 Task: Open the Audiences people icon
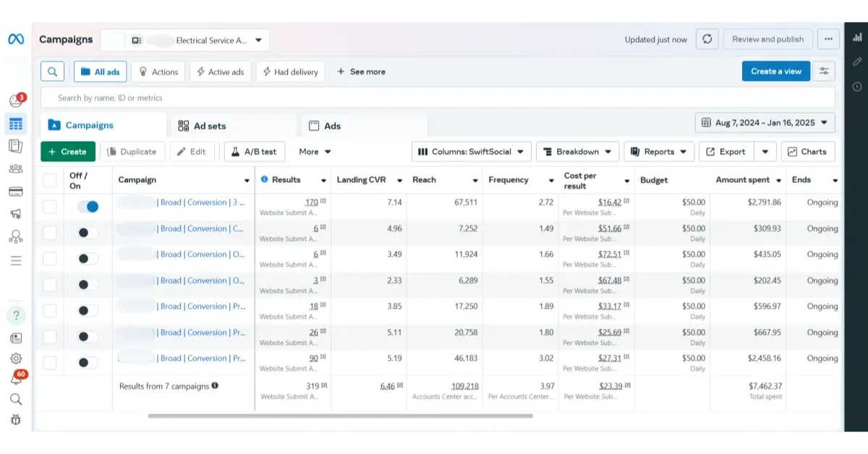16,169
